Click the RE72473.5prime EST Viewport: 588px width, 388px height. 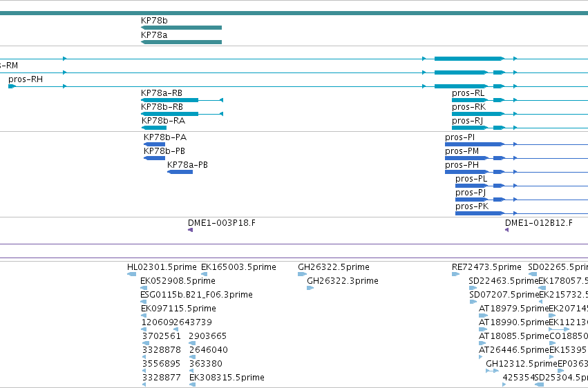click(x=455, y=274)
